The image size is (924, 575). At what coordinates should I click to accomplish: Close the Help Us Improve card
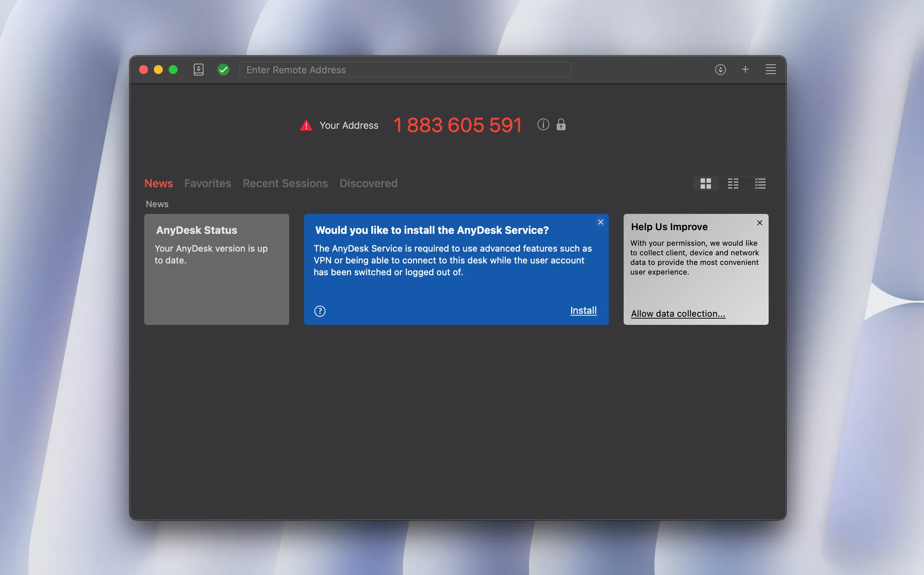759,223
